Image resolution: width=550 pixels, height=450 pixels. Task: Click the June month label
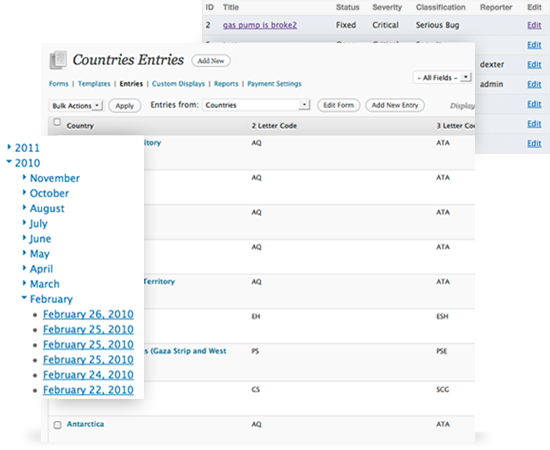pos(40,239)
